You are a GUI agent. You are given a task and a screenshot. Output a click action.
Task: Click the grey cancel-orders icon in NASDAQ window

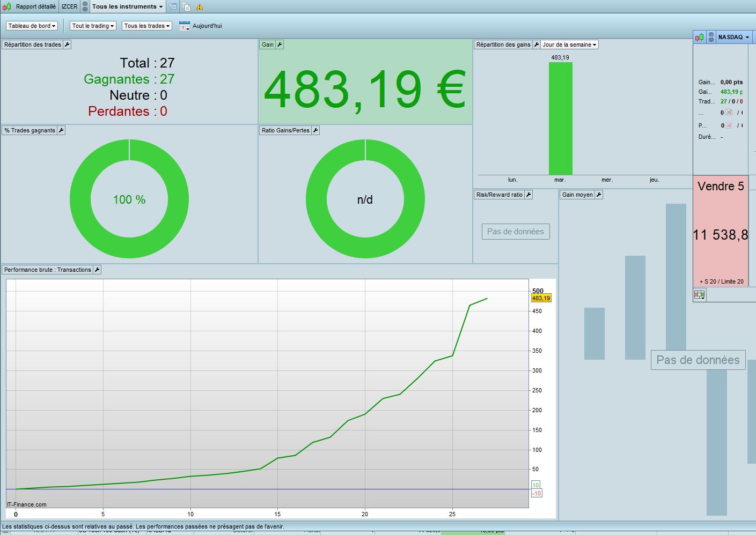[x=729, y=113]
